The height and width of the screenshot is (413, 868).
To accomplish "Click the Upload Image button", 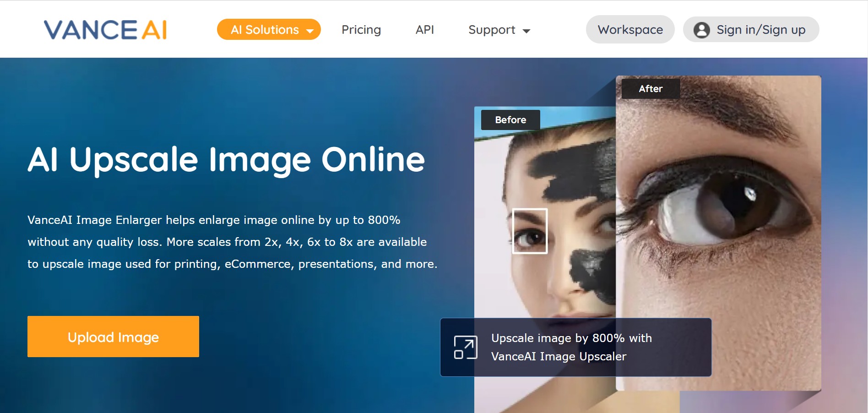I will pyautogui.click(x=113, y=337).
